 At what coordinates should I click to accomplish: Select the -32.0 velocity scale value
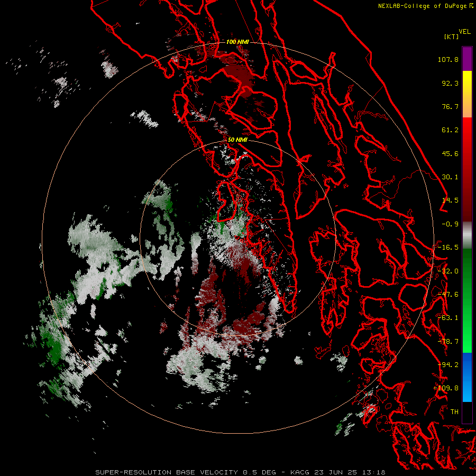tap(448, 271)
